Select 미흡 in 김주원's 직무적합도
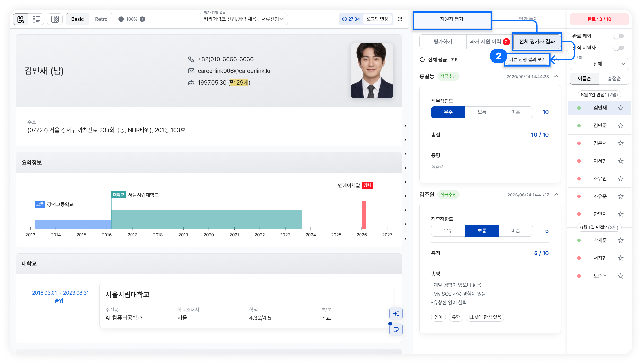Viewport: 642px width, 364px height. point(516,230)
